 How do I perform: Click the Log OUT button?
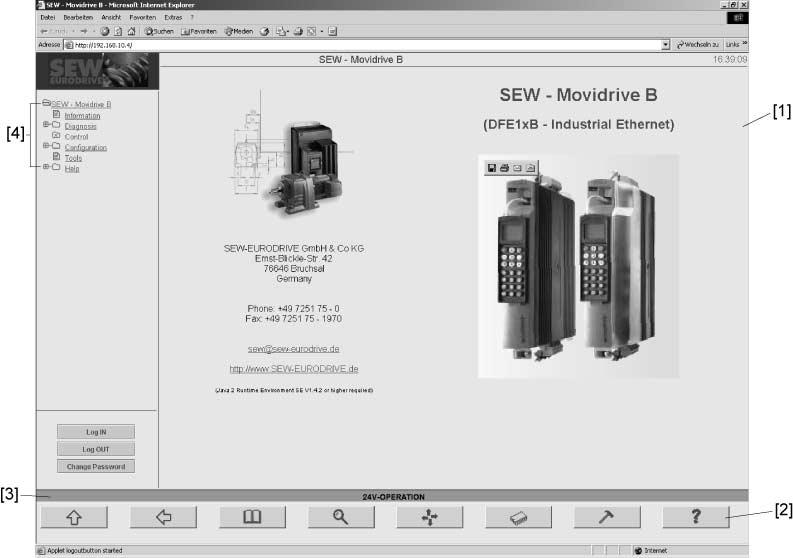coord(96,449)
